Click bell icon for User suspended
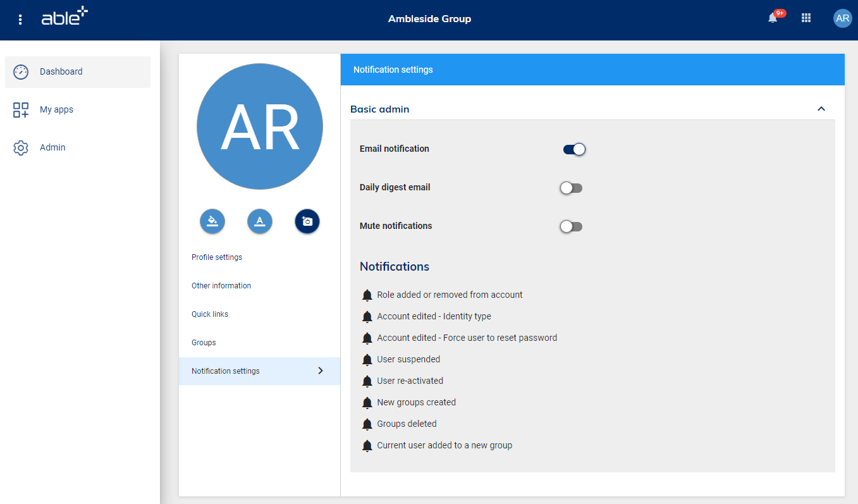This screenshot has height=504, width=858. (367, 360)
